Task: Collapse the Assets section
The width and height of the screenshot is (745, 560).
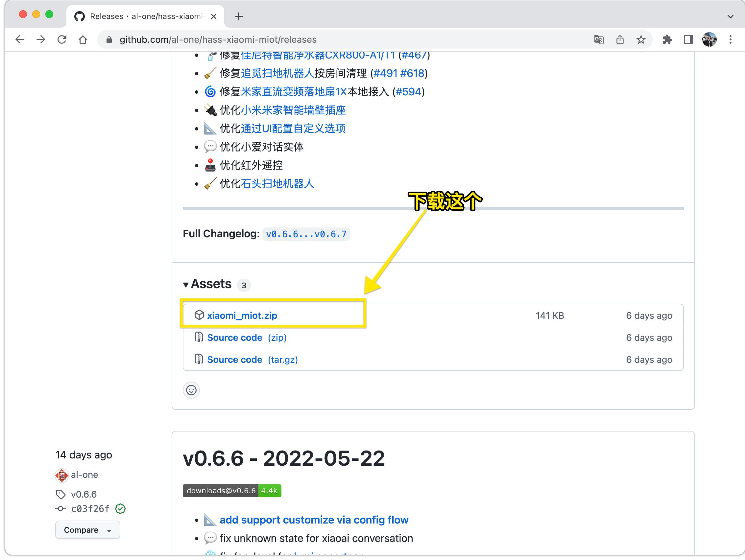Action: [186, 285]
